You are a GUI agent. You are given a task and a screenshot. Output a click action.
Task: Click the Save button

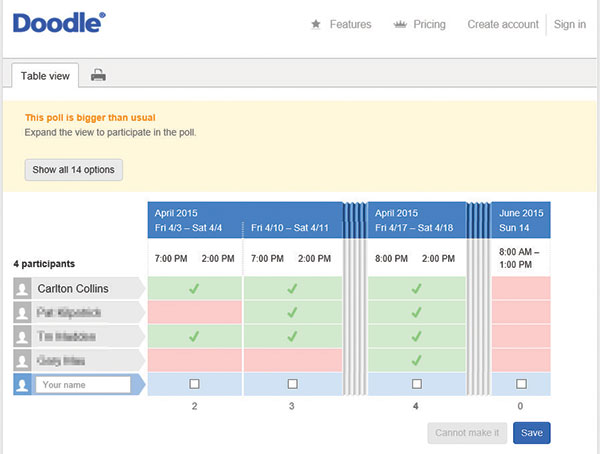pyautogui.click(x=531, y=433)
